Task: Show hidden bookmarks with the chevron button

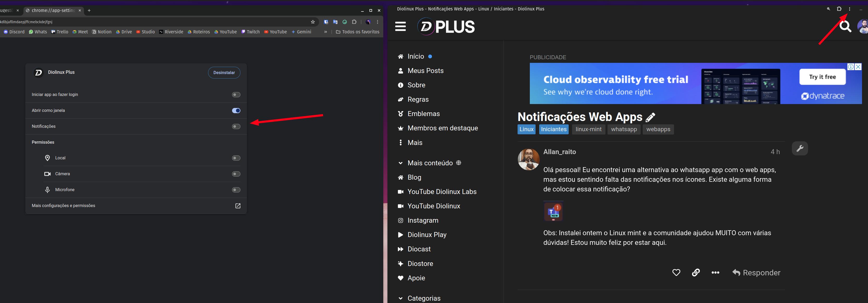Action: tap(325, 32)
